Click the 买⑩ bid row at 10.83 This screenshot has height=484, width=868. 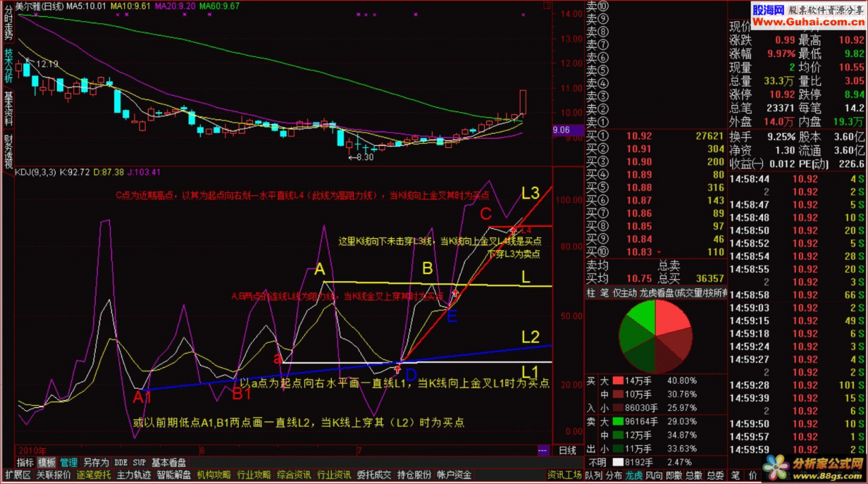pos(656,252)
